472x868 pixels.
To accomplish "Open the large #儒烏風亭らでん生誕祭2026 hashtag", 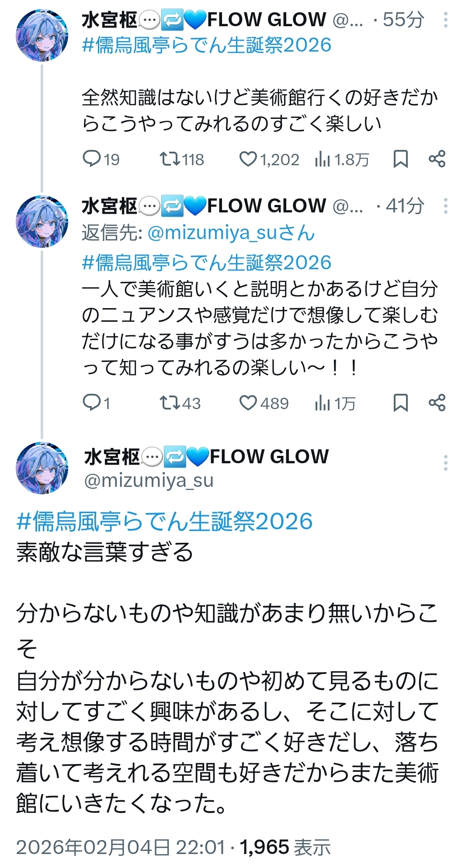I will [164, 521].
